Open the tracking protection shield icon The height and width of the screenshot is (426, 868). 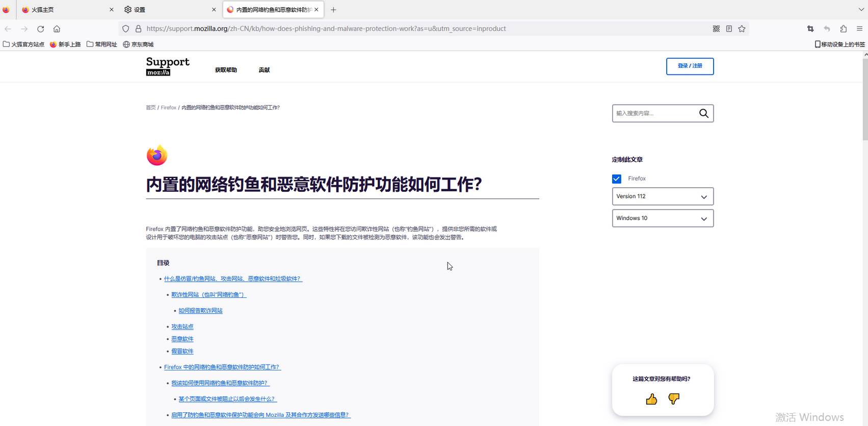pos(126,29)
